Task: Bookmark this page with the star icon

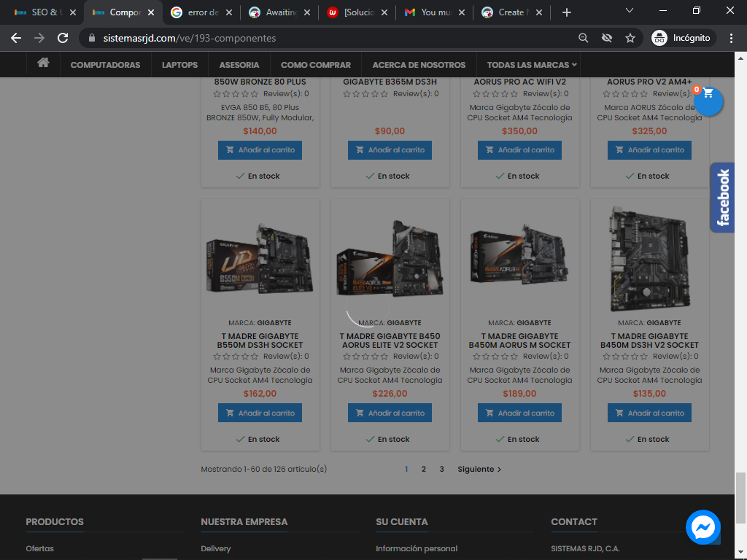Action: coord(630,38)
